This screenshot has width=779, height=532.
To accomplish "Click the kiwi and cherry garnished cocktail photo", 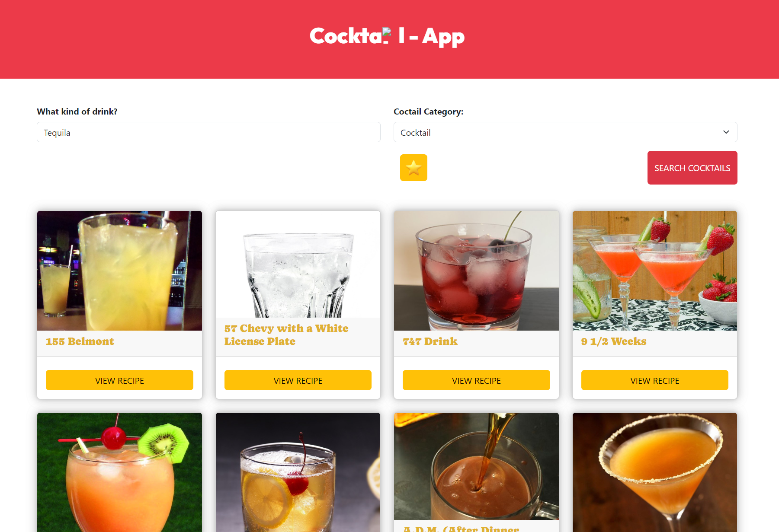I will click(x=119, y=472).
